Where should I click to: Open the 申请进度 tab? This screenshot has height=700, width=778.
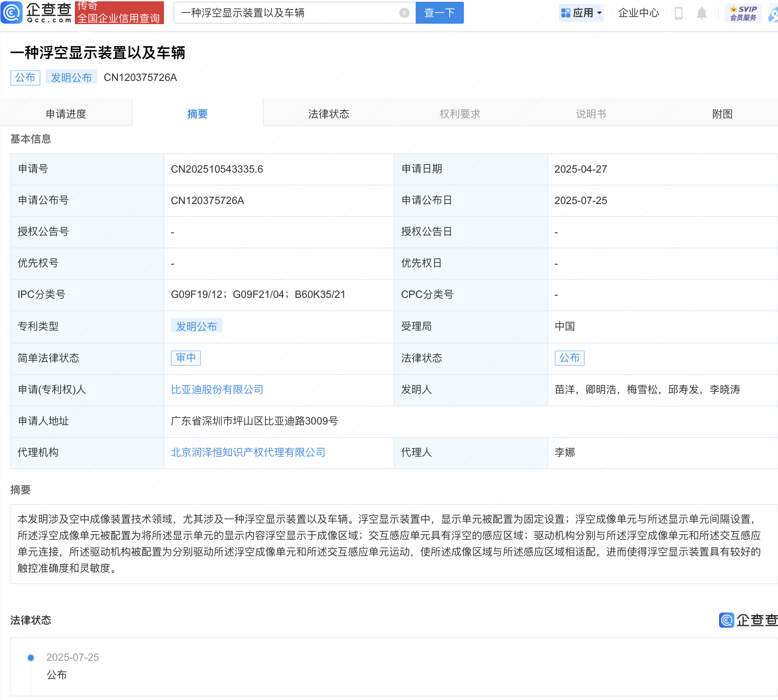[66, 113]
